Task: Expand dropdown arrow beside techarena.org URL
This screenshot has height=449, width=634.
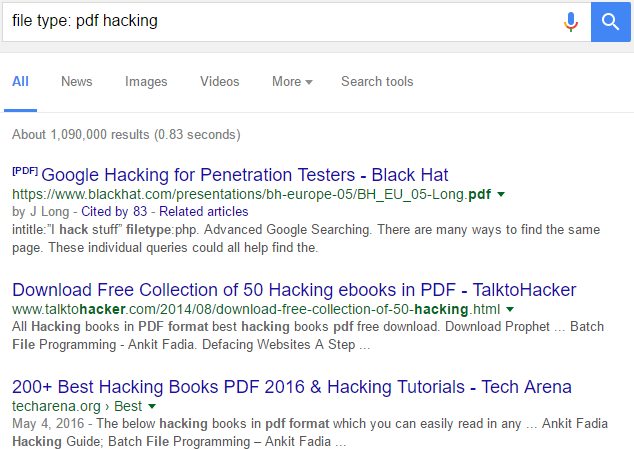Action: pyautogui.click(x=152, y=408)
